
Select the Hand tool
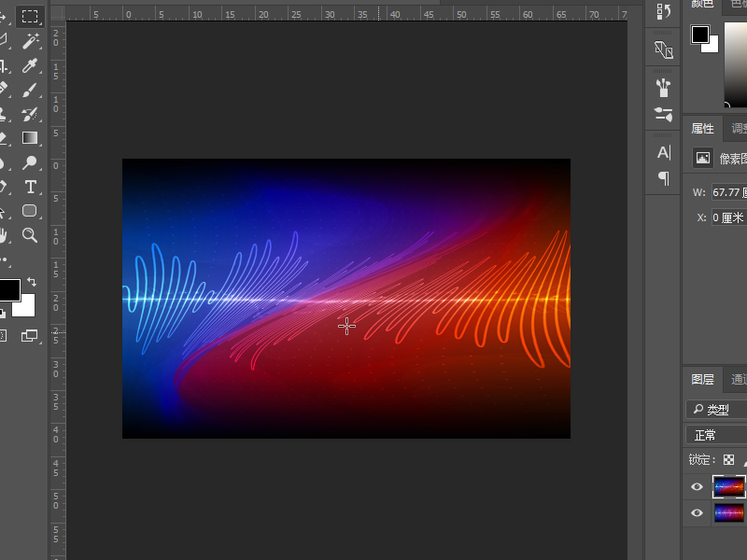pos(3,235)
